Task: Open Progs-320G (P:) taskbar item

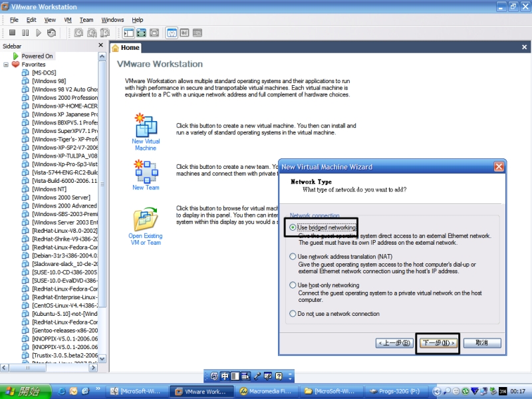Action: point(396,391)
